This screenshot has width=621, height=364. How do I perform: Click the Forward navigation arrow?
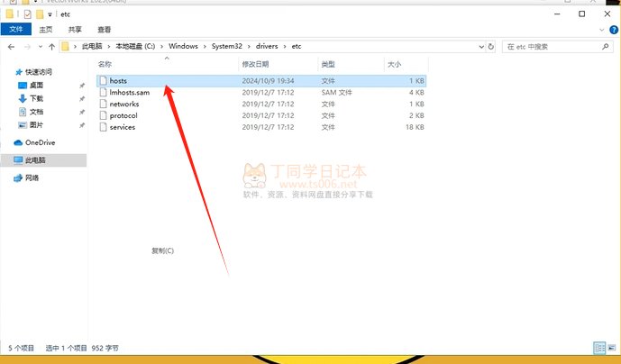[x=27, y=47]
